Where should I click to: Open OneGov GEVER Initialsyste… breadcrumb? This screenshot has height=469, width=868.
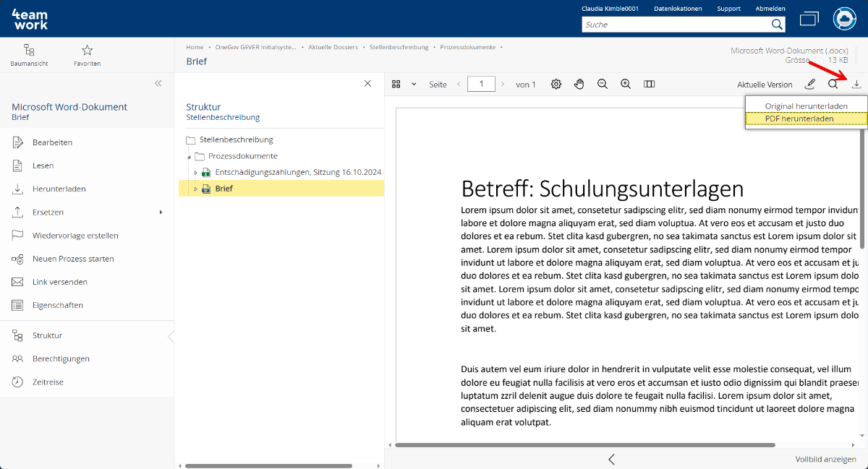(256, 47)
